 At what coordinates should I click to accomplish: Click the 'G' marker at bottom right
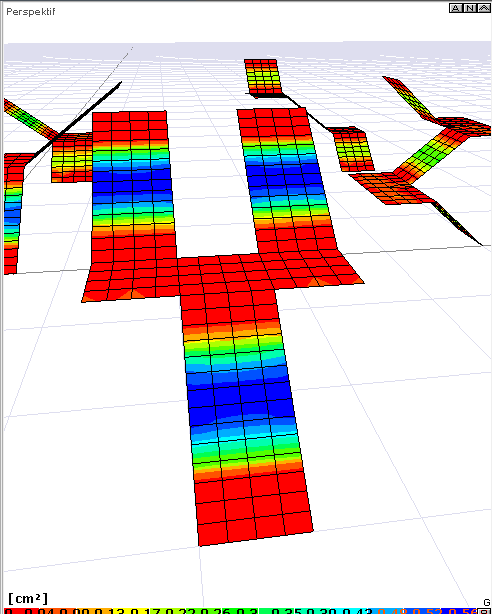click(x=487, y=603)
